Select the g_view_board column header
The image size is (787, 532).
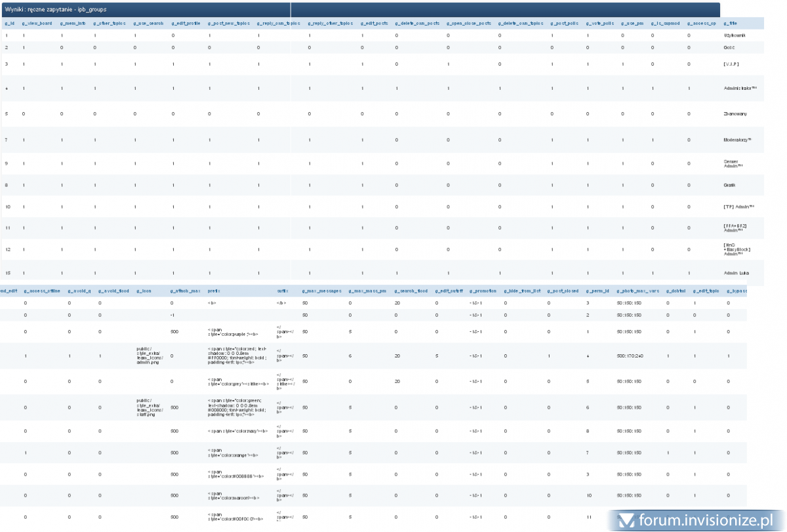click(37, 24)
